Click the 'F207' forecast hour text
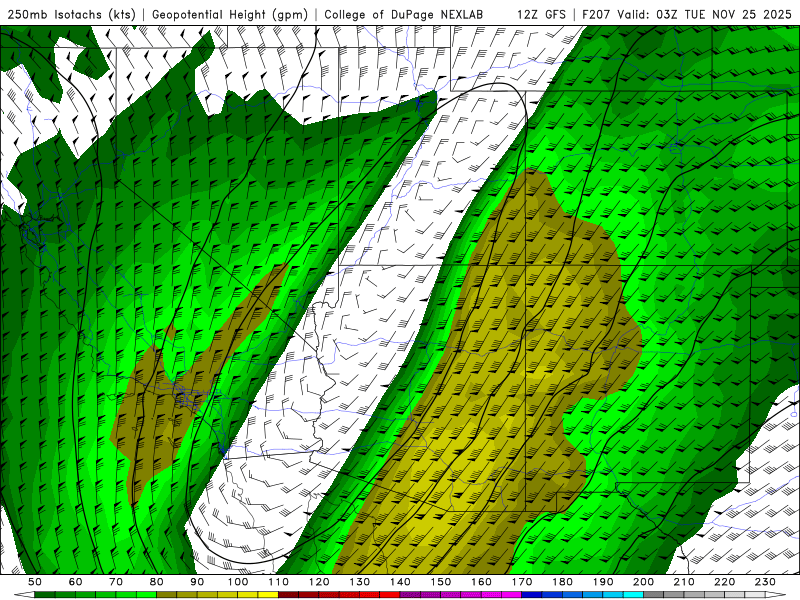Image resolution: width=800 pixels, height=600 pixels. tap(597, 14)
